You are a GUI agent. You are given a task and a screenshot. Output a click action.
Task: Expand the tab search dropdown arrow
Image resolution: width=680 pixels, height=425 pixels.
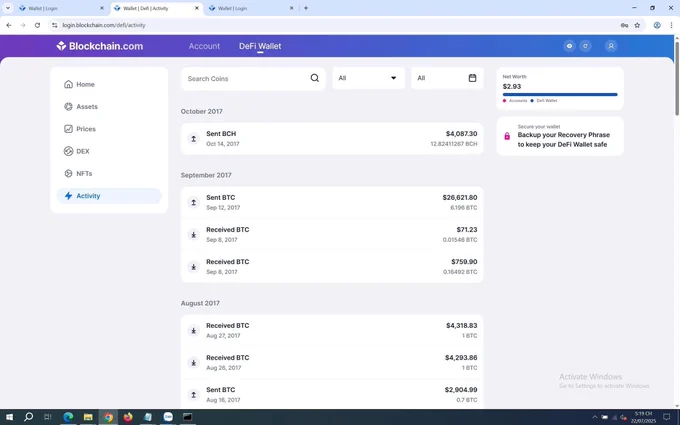7,8
